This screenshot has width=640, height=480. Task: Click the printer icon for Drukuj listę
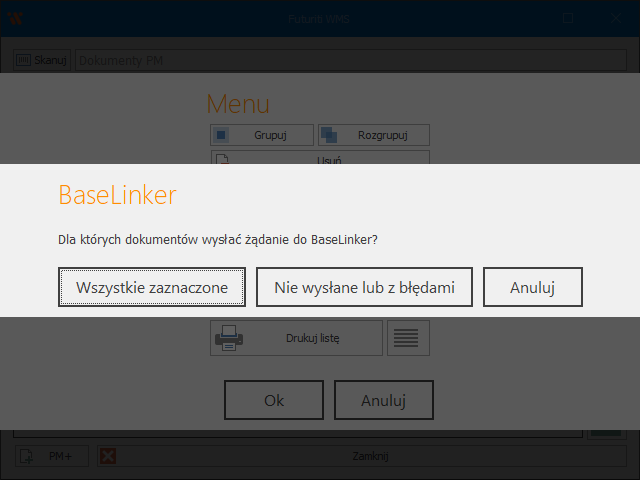point(229,338)
